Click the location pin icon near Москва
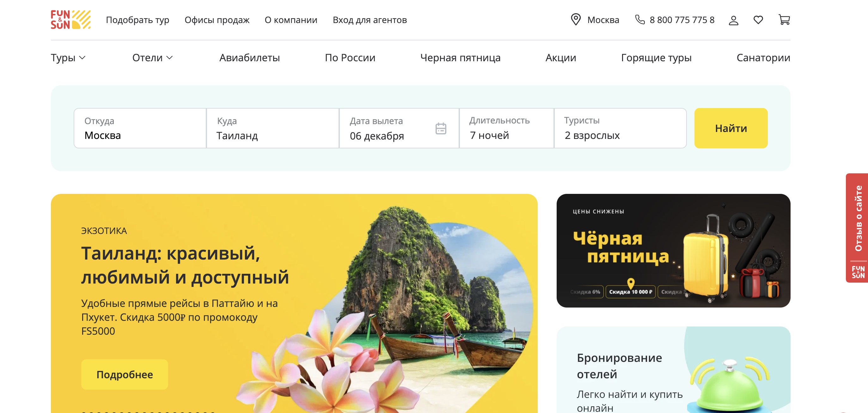868x413 pixels. [576, 20]
